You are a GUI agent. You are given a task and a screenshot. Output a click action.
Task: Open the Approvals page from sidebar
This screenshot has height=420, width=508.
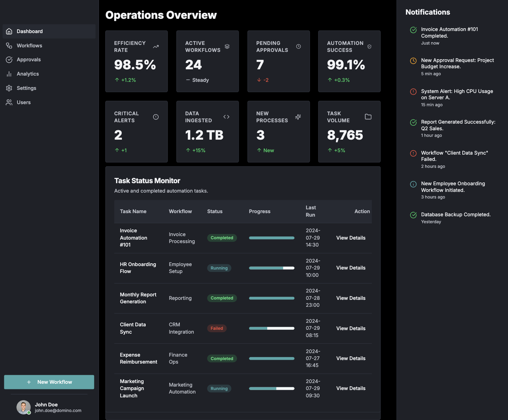click(x=29, y=60)
